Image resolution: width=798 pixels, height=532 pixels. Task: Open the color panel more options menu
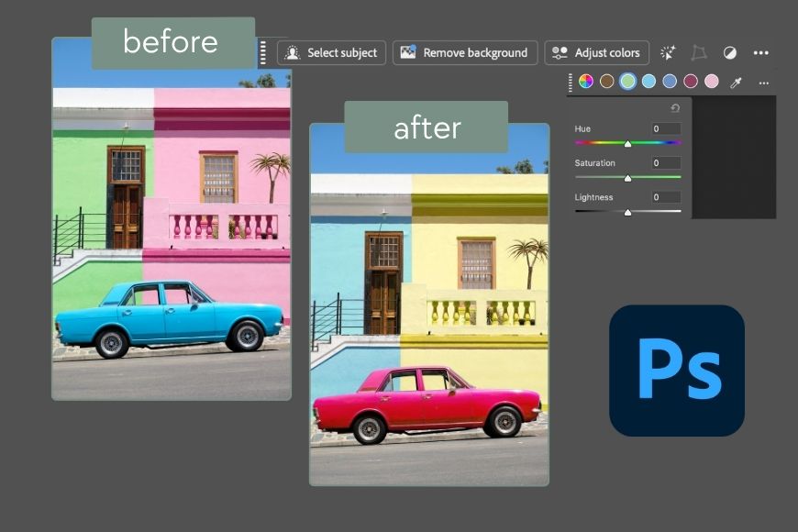coord(763,83)
